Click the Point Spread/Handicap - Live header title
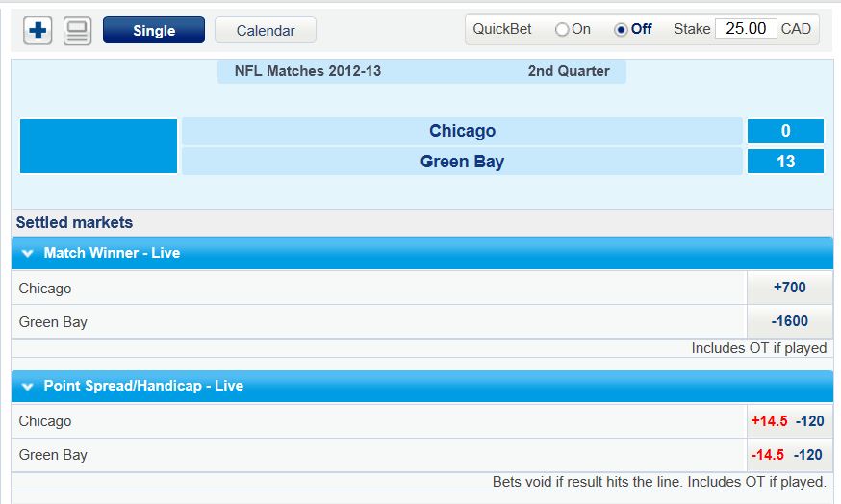Screen dimensions: 841x504 point(143,386)
